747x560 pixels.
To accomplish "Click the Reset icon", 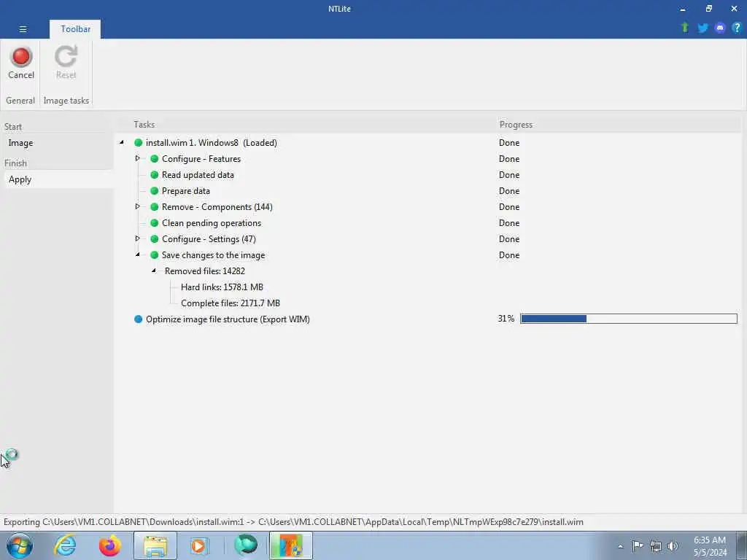I will [66, 57].
